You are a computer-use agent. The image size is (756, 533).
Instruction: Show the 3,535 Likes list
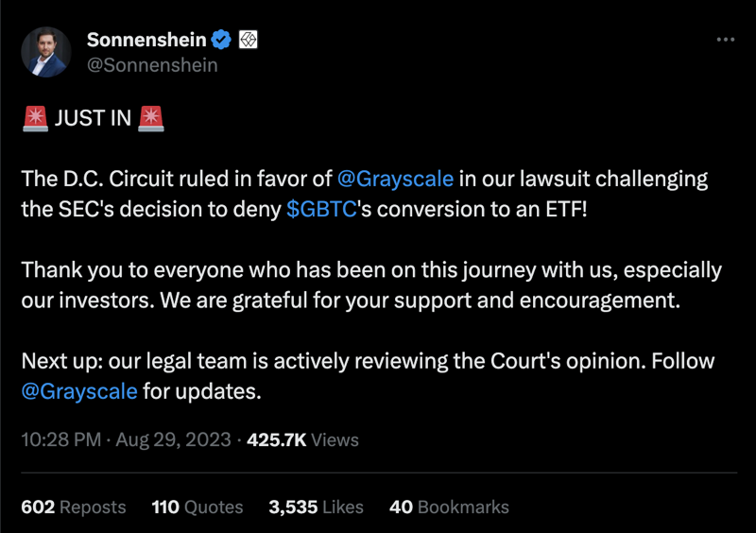[316, 507]
